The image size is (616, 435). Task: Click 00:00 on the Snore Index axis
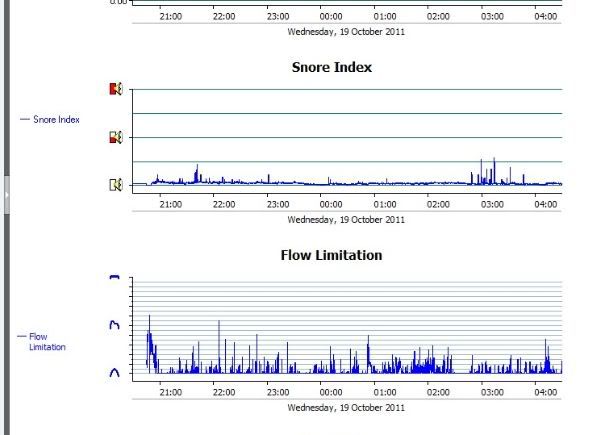click(330, 204)
